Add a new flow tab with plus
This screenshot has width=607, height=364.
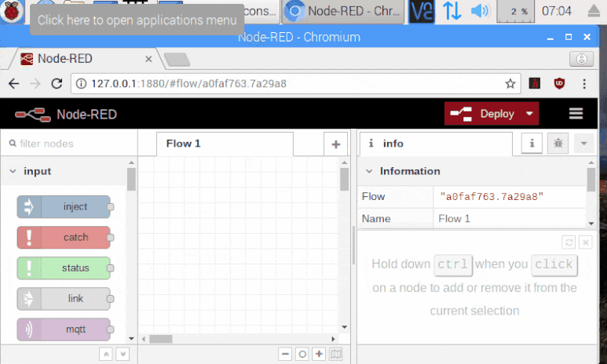335,144
